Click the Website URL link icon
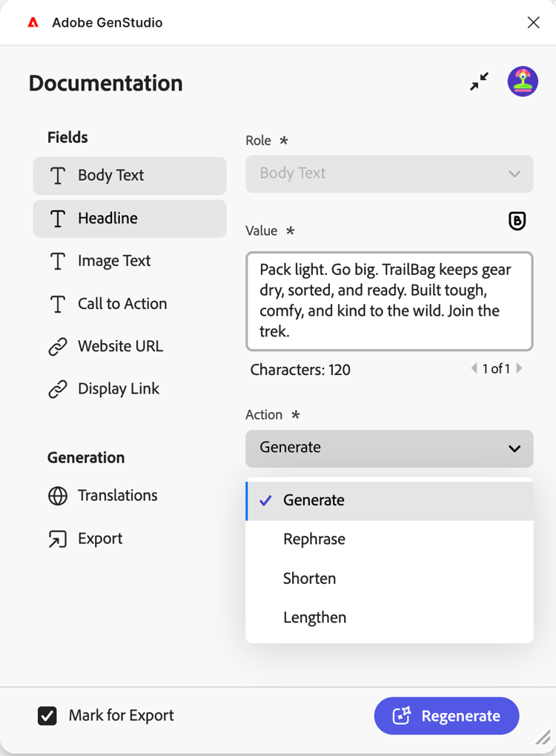Viewport: 556px width, 756px height. click(x=59, y=346)
